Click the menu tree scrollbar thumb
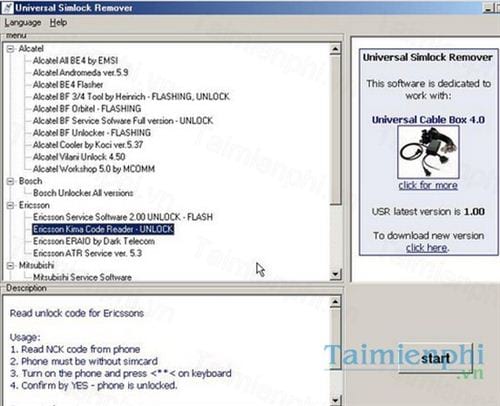Screen dimensions: 500x406 [335, 130]
